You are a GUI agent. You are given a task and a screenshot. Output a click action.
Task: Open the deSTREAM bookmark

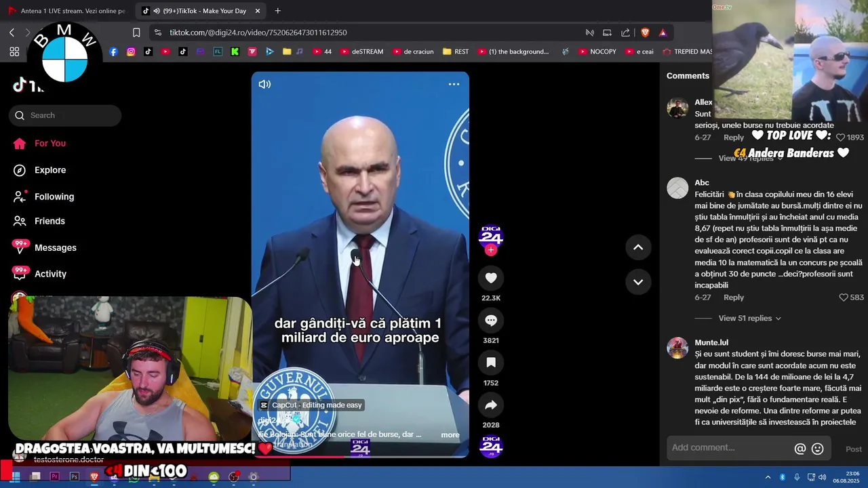[362, 52]
